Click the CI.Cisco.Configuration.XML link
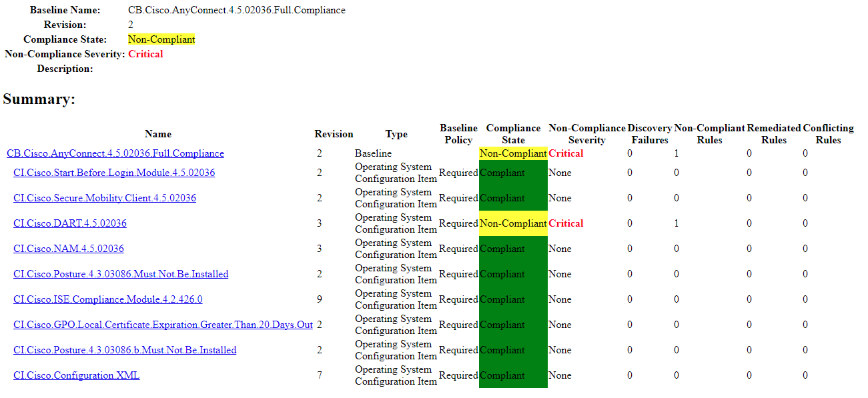The width and height of the screenshot is (868, 398). [77, 375]
